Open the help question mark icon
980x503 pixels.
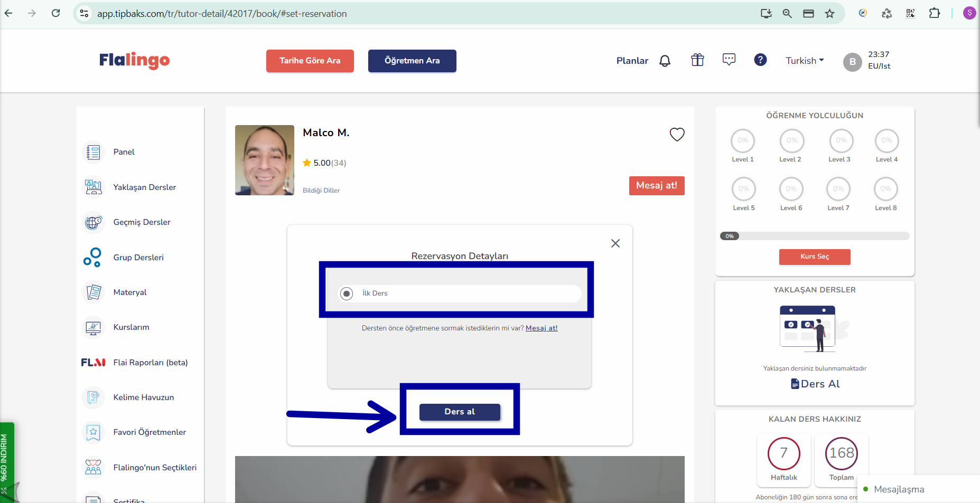pos(760,60)
